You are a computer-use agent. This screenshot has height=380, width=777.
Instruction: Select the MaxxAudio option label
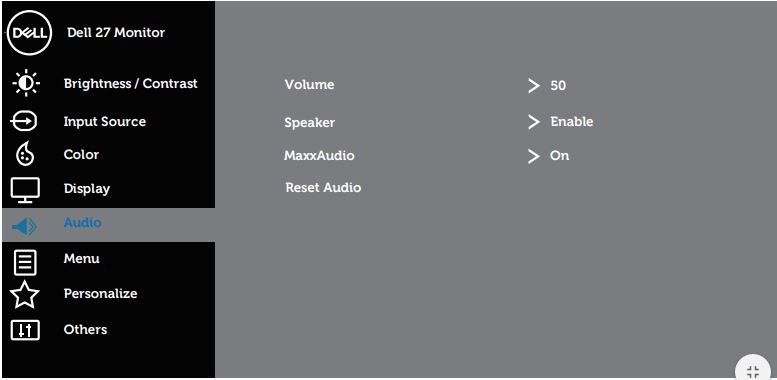click(x=319, y=156)
